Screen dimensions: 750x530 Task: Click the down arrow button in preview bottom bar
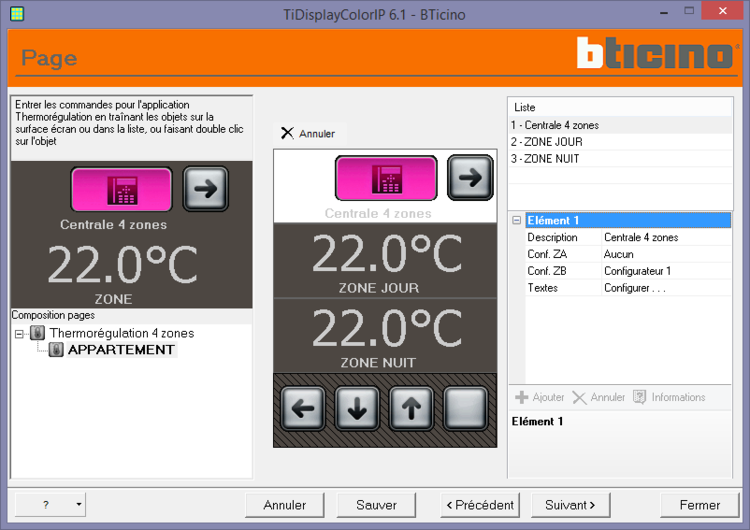coord(357,409)
